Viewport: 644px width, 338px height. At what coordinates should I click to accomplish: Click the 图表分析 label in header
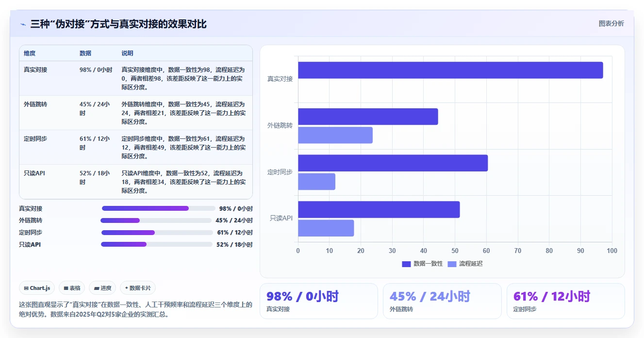(611, 24)
